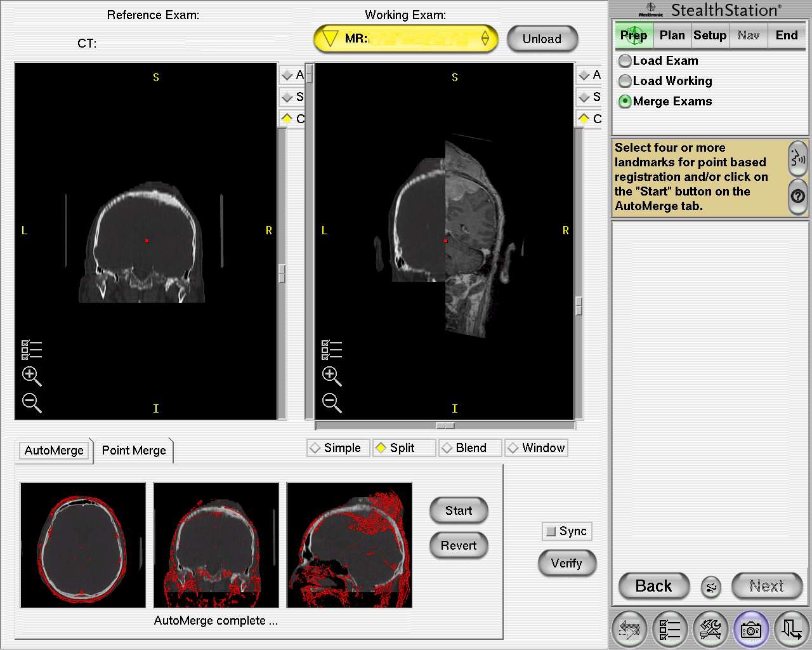Switch to the AutoMerge tab

[x=54, y=450]
